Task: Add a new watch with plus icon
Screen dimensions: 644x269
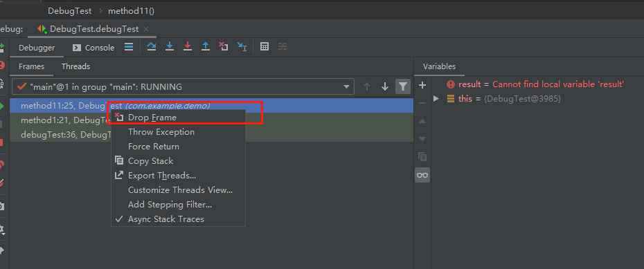Action: (422, 85)
